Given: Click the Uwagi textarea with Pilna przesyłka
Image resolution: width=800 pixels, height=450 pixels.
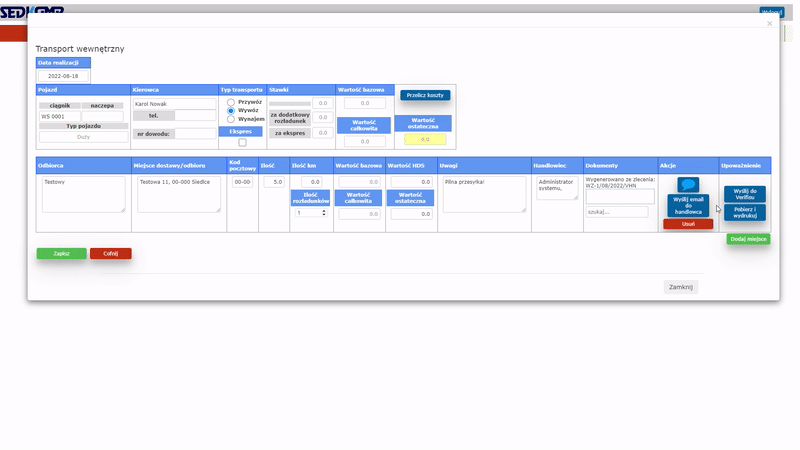Looking at the screenshot, I should pyautogui.click(x=484, y=194).
